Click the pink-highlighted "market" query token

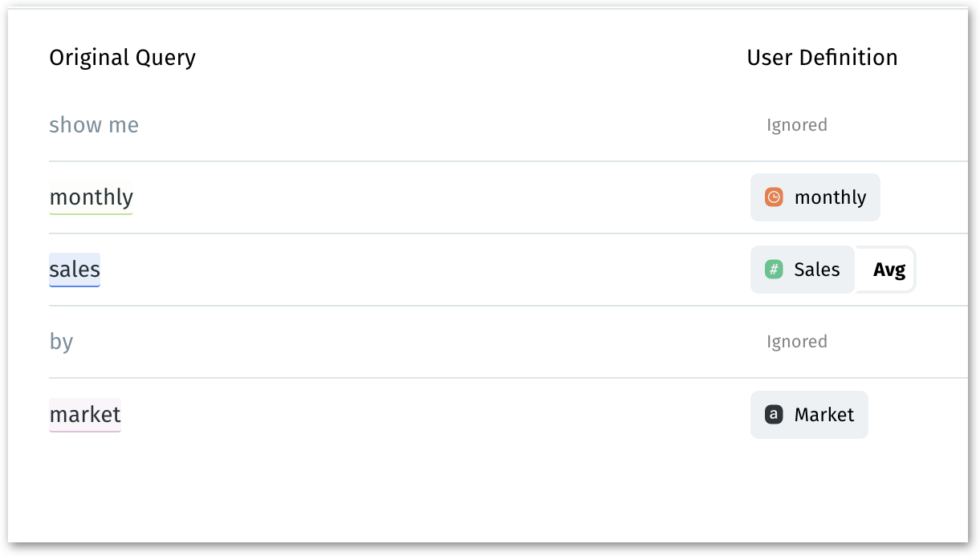(85, 415)
